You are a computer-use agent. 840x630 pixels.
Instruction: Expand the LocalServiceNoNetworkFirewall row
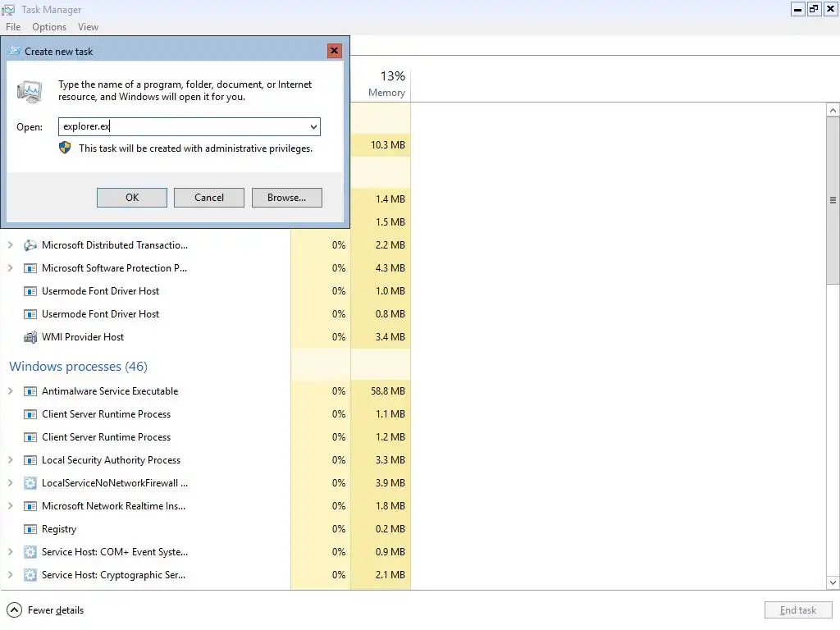10,482
